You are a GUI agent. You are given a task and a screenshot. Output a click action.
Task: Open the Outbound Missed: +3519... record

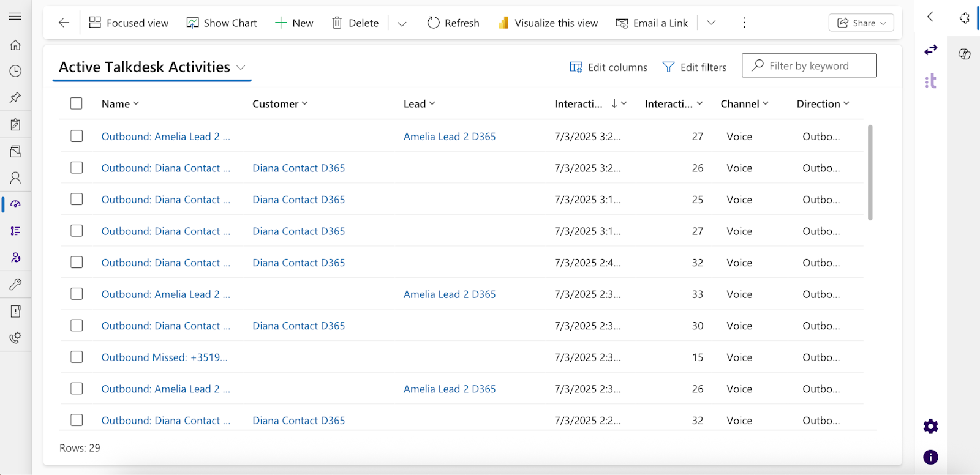click(x=164, y=357)
